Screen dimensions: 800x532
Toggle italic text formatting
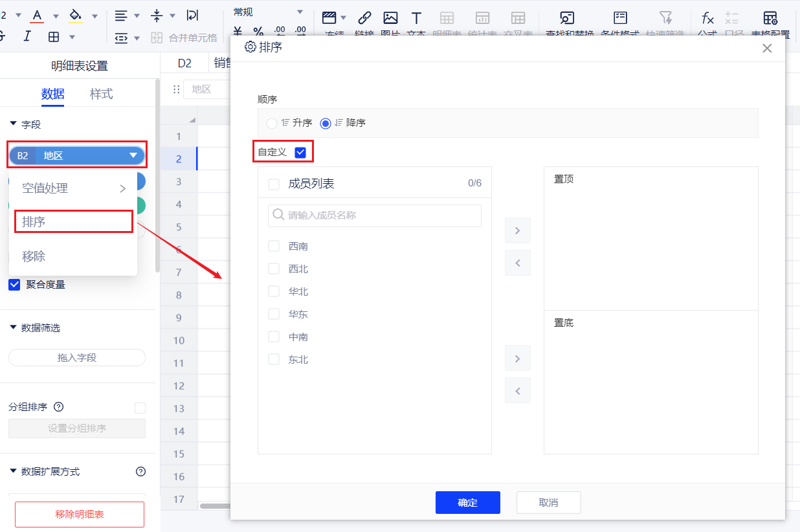click(x=27, y=36)
